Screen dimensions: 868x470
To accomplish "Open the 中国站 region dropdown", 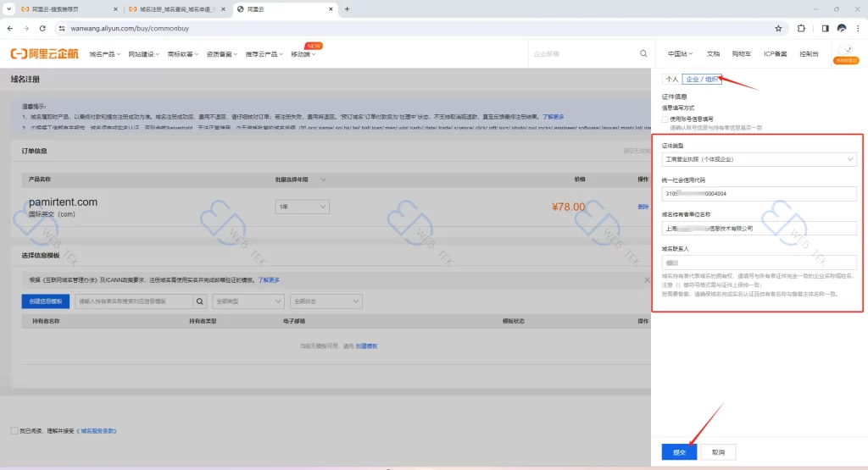I will click(x=680, y=53).
